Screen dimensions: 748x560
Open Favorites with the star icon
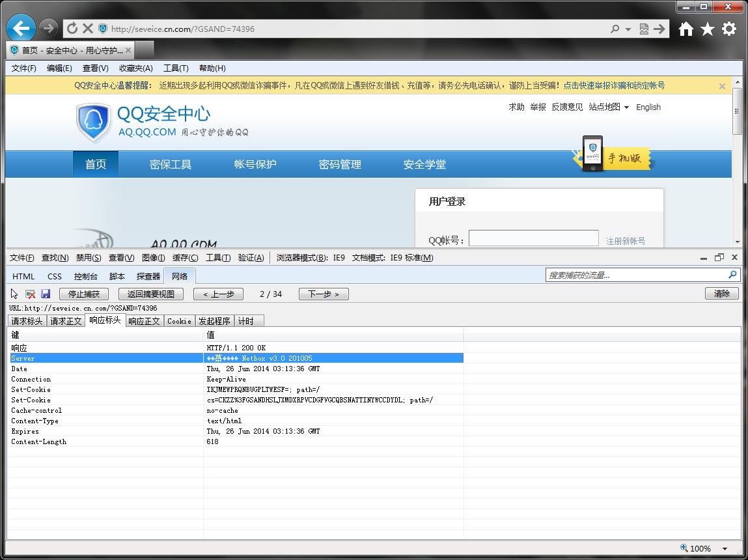[708, 29]
